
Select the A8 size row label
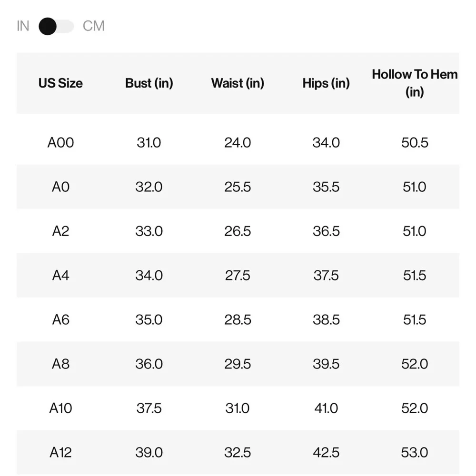[x=61, y=364]
